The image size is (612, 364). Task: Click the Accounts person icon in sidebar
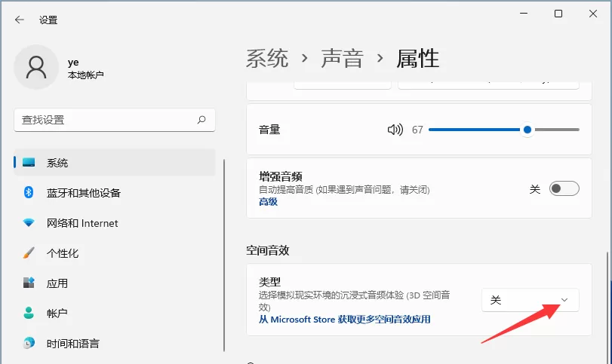tap(29, 313)
